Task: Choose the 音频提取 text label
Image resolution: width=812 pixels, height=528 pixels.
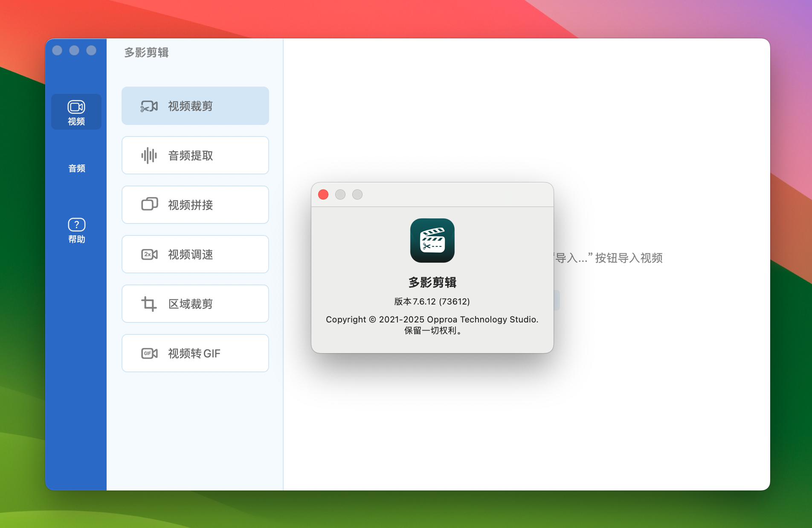Action: pos(190,156)
